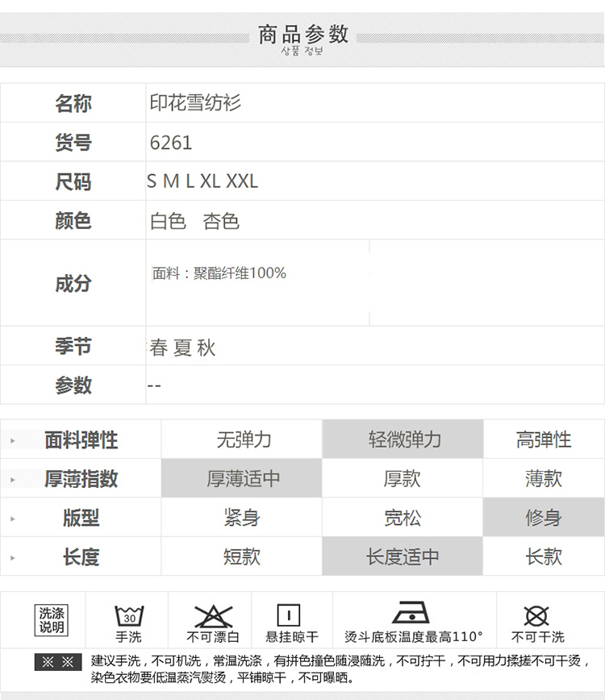
Task: Click the 季节 row label
Action: tap(73, 347)
